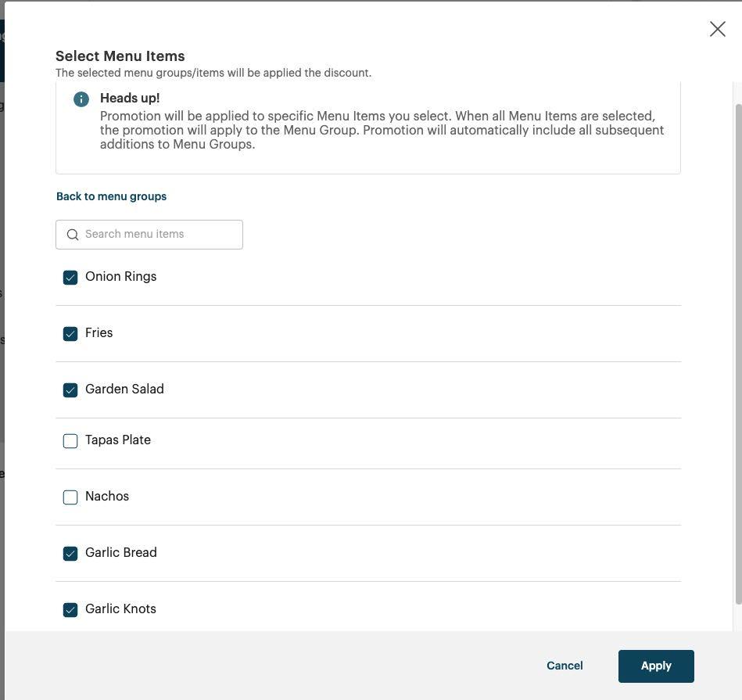Uncheck the Onion Rings checkbox

pyautogui.click(x=70, y=277)
